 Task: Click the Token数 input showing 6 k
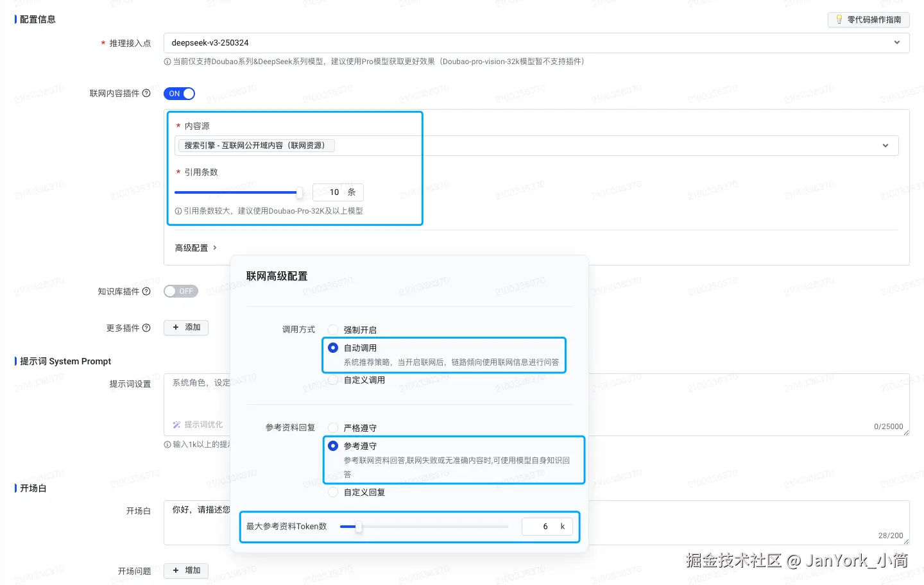click(547, 527)
